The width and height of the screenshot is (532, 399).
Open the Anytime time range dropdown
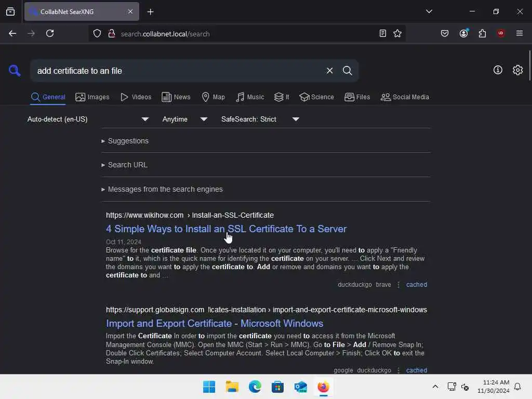(184, 119)
